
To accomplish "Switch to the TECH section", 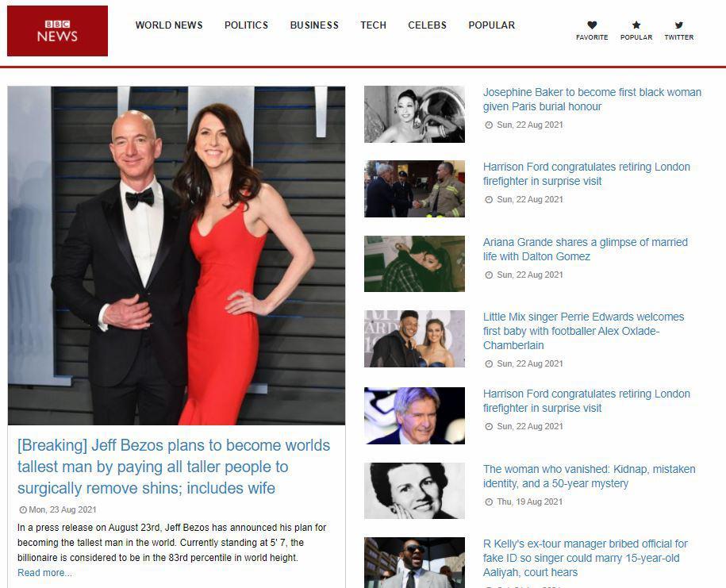I will coord(373,25).
